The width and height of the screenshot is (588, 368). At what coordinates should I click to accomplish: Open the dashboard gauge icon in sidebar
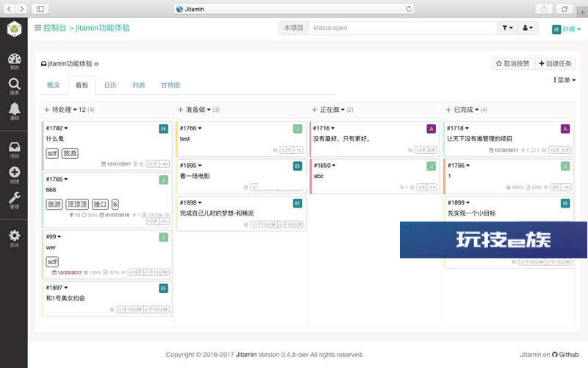(x=14, y=60)
